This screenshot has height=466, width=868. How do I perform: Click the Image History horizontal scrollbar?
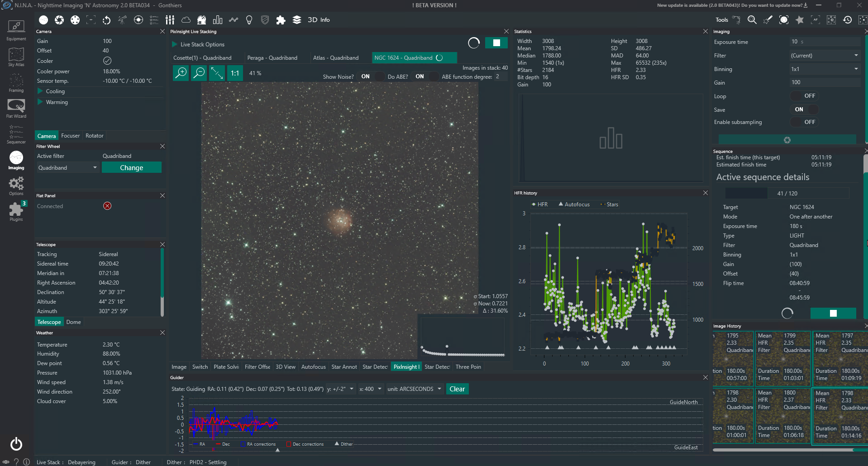790,450
